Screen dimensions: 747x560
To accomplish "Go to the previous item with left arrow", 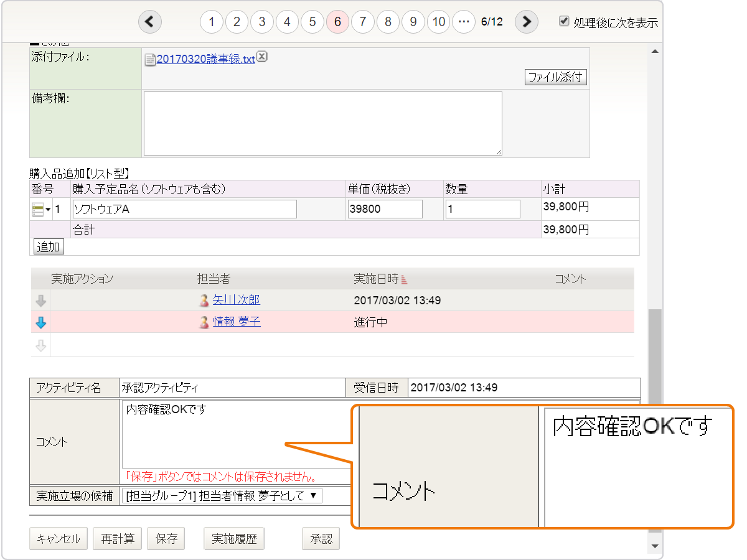I will coord(149,22).
